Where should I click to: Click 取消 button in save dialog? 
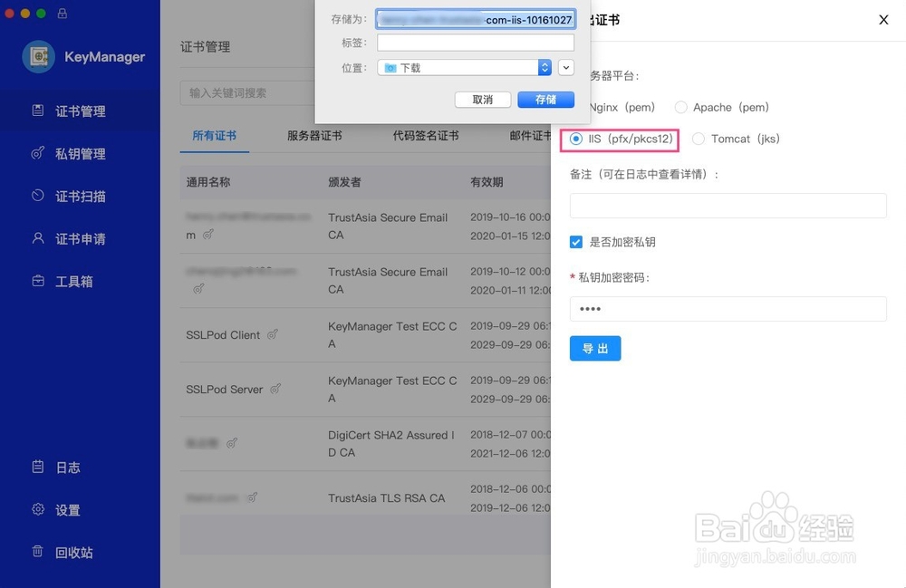(483, 100)
